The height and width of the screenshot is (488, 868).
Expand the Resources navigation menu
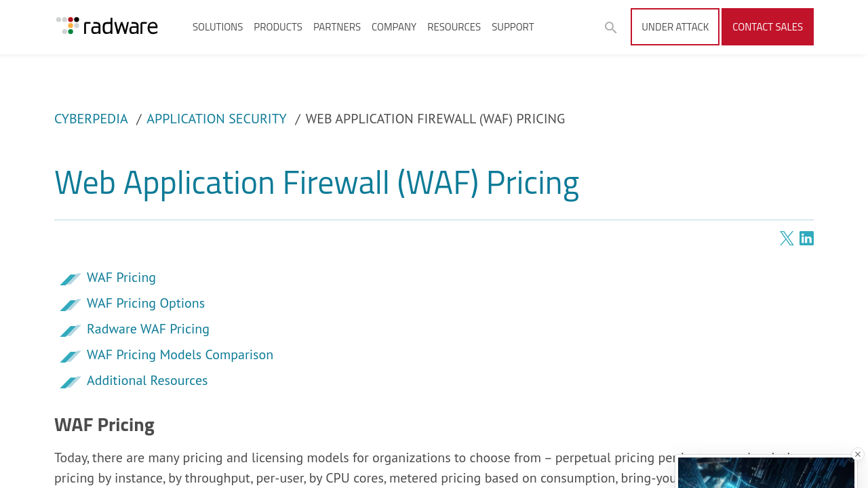(454, 27)
